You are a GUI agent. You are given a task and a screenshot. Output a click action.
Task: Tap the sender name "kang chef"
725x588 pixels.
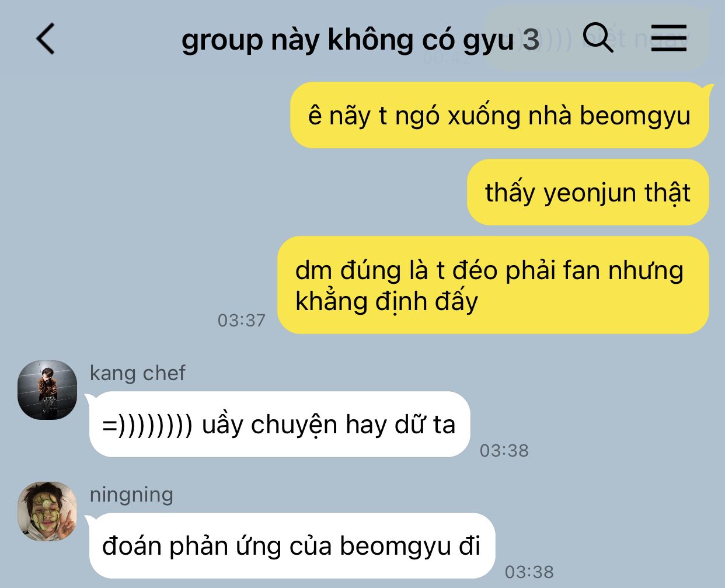coord(138,373)
